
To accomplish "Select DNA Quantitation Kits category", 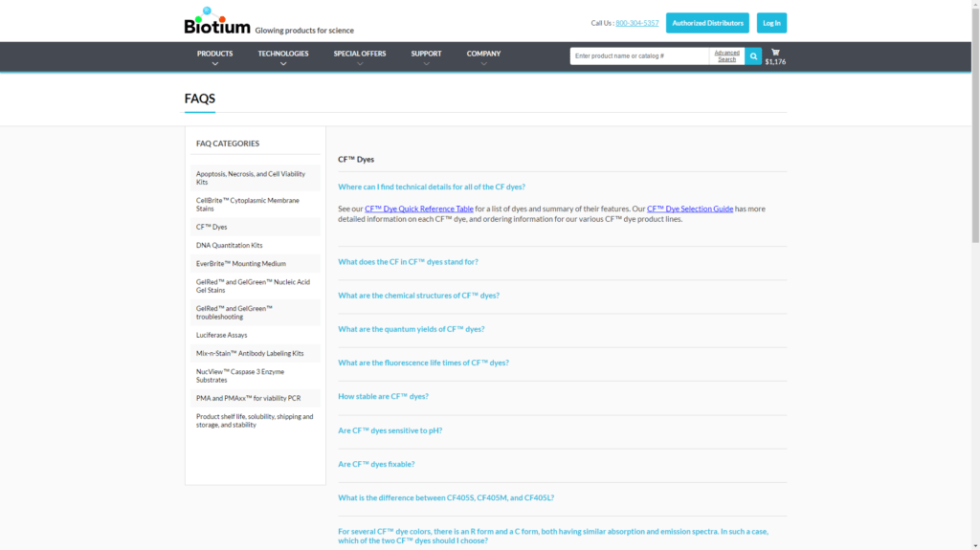I will click(255, 245).
